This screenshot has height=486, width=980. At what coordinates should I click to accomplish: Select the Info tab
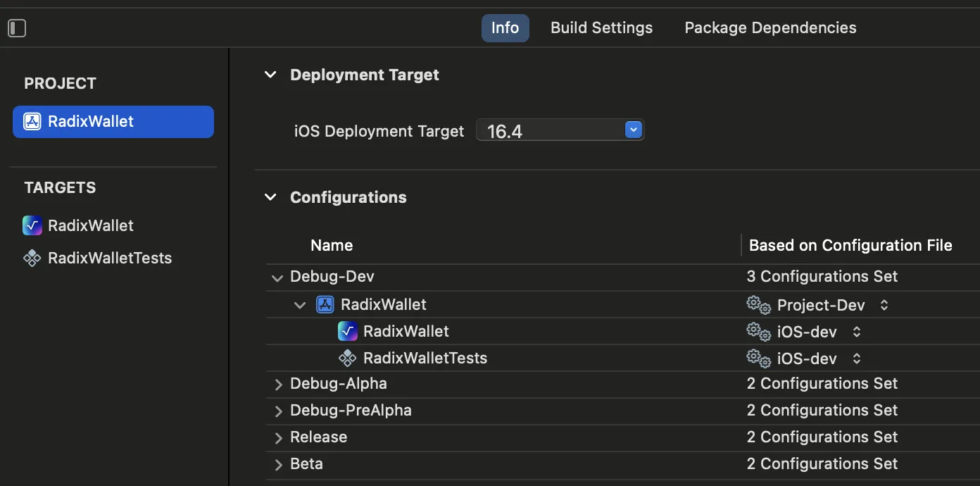click(505, 28)
